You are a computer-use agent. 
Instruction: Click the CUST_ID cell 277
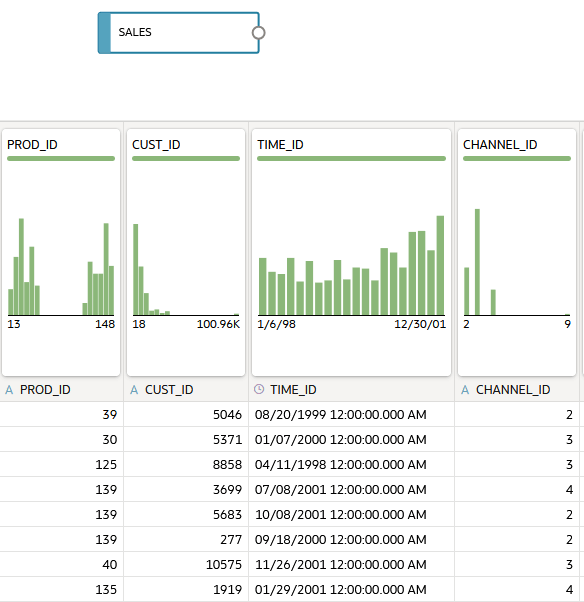[x=186, y=539]
